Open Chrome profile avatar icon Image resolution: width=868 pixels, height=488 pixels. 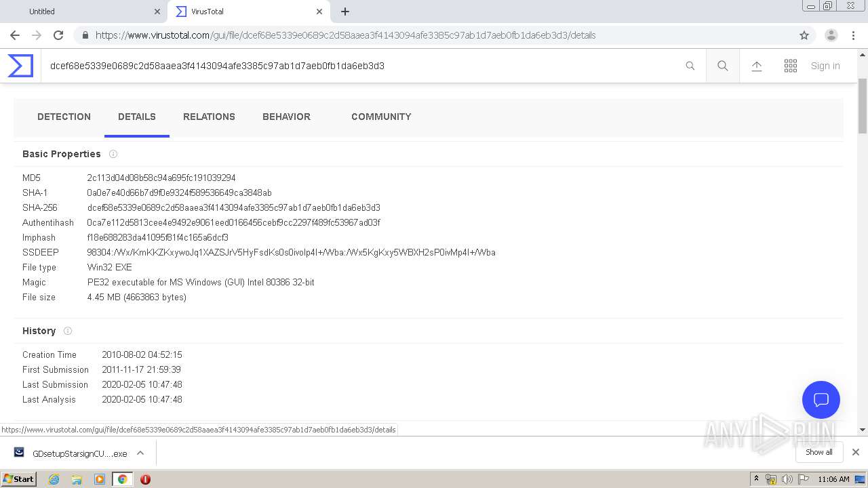tap(831, 35)
